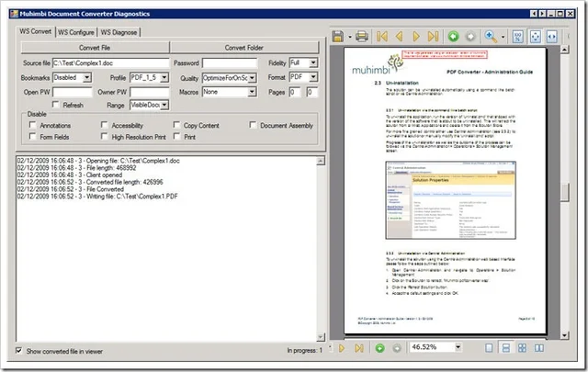Click the magnifier zoom tool icon

493,36
